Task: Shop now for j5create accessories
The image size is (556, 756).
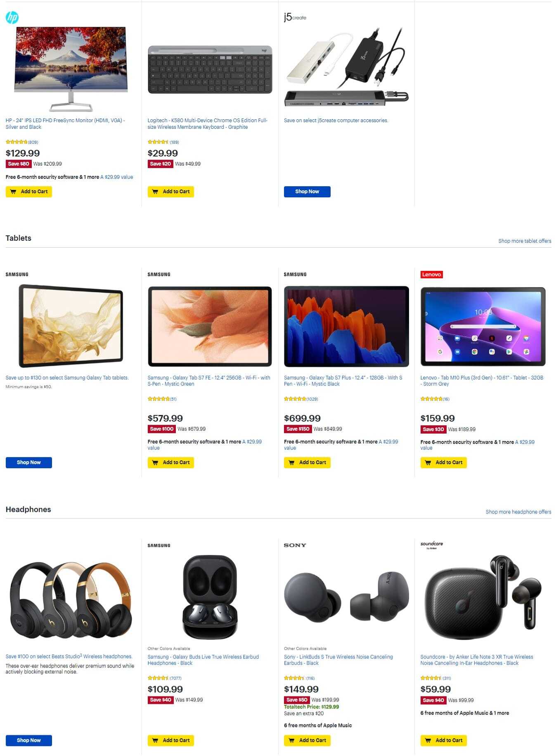Action: pos(307,192)
